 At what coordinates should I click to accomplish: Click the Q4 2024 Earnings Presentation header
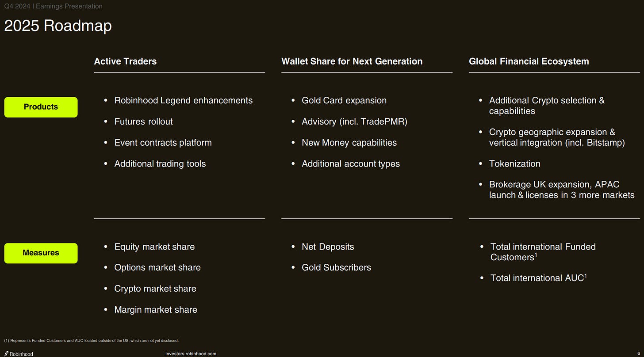tap(53, 6)
